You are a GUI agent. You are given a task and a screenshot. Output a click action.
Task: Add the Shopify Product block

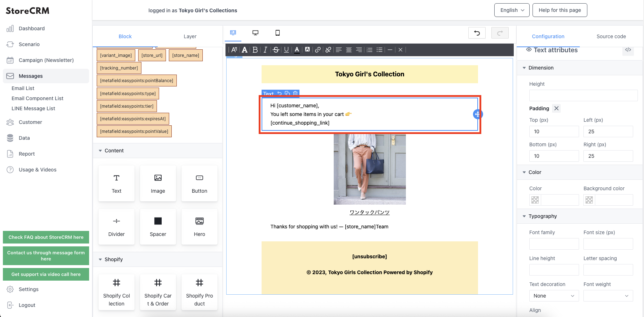(x=200, y=292)
